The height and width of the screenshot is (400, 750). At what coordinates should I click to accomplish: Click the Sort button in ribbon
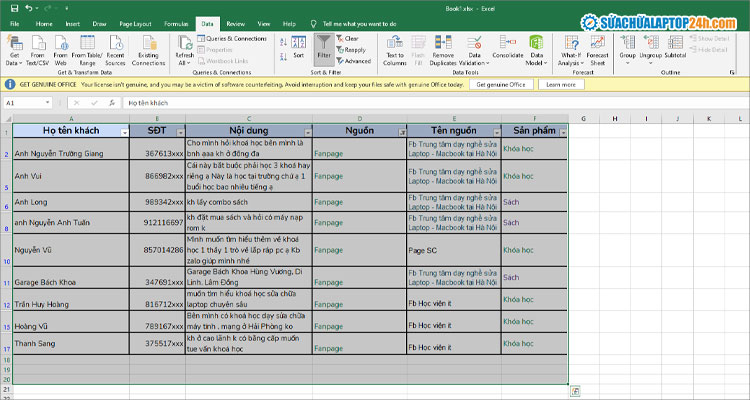(x=298, y=46)
